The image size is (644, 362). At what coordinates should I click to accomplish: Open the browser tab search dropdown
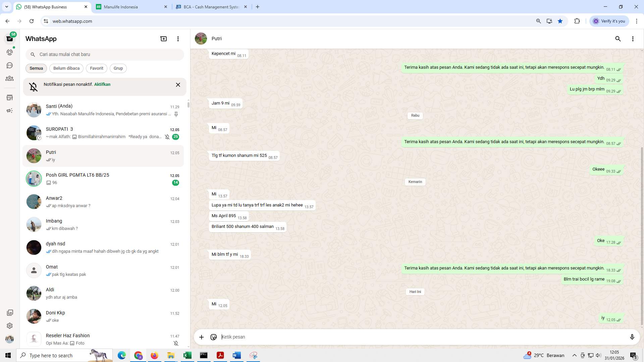[x=6, y=7]
